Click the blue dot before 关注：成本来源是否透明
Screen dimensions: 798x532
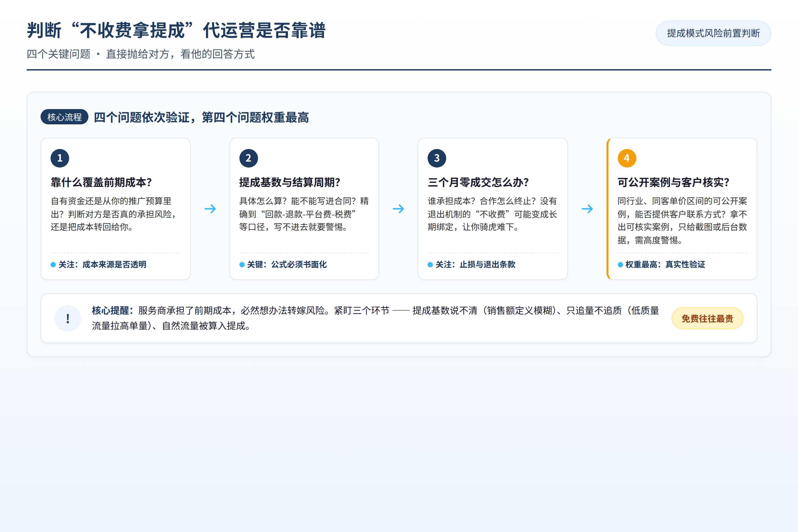tap(53, 265)
